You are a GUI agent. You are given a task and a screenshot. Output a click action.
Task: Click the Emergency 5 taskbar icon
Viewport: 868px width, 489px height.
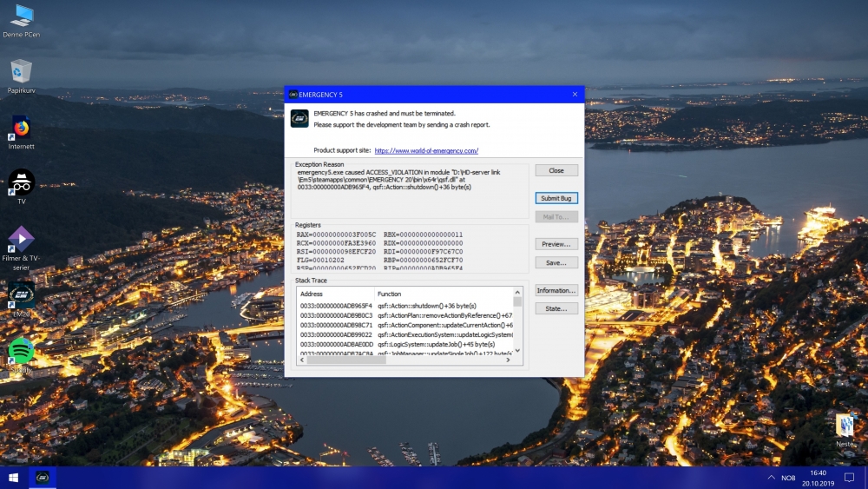point(43,478)
